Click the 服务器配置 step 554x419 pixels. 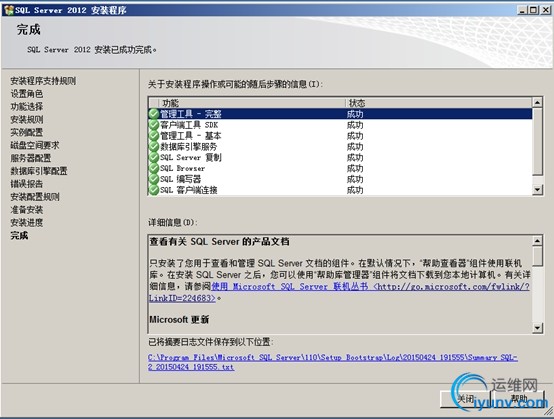pos(31,158)
